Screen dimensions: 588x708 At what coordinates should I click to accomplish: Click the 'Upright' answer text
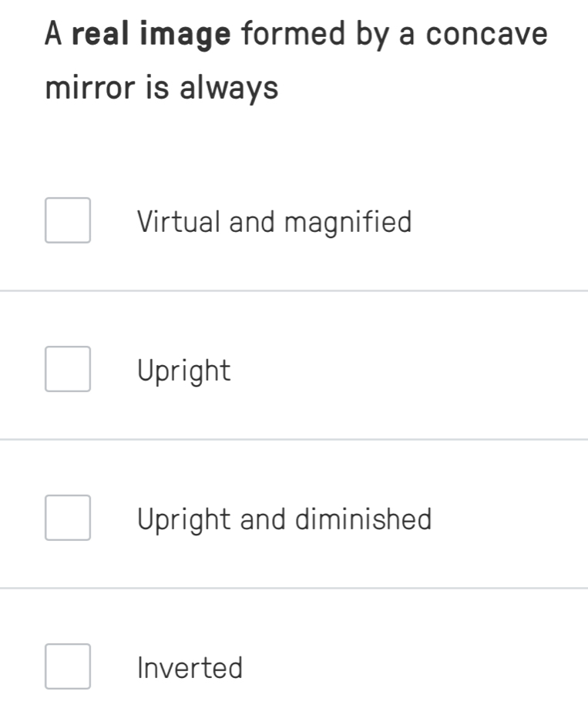[x=183, y=371]
